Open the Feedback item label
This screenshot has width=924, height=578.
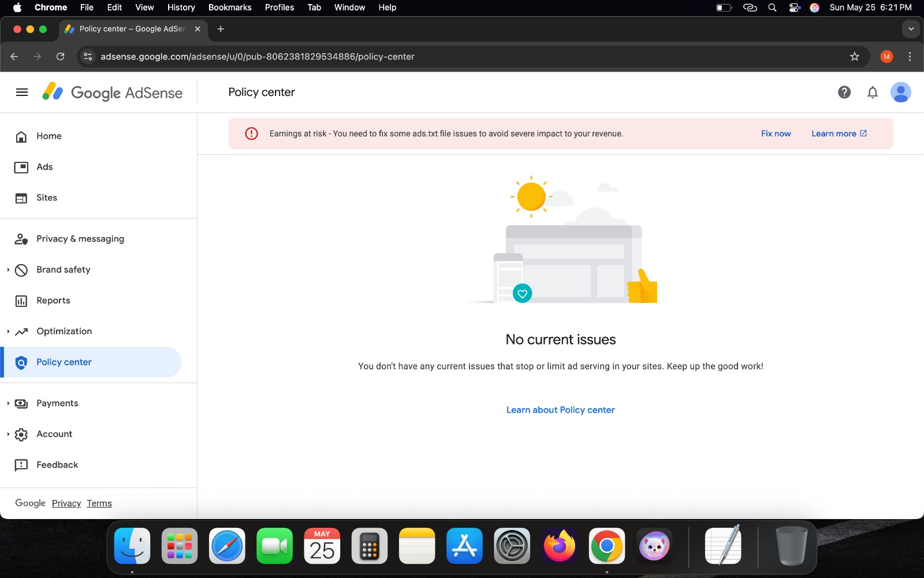[57, 465]
